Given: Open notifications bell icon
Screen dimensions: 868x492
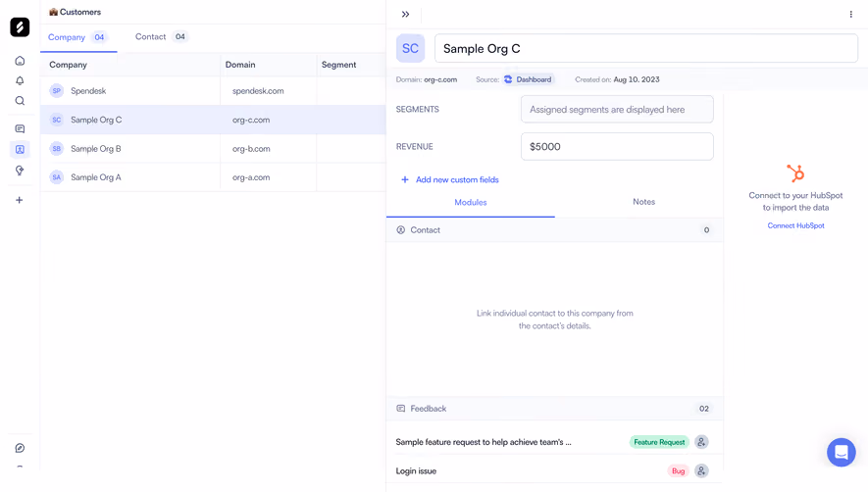Looking at the screenshot, I should click(20, 80).
